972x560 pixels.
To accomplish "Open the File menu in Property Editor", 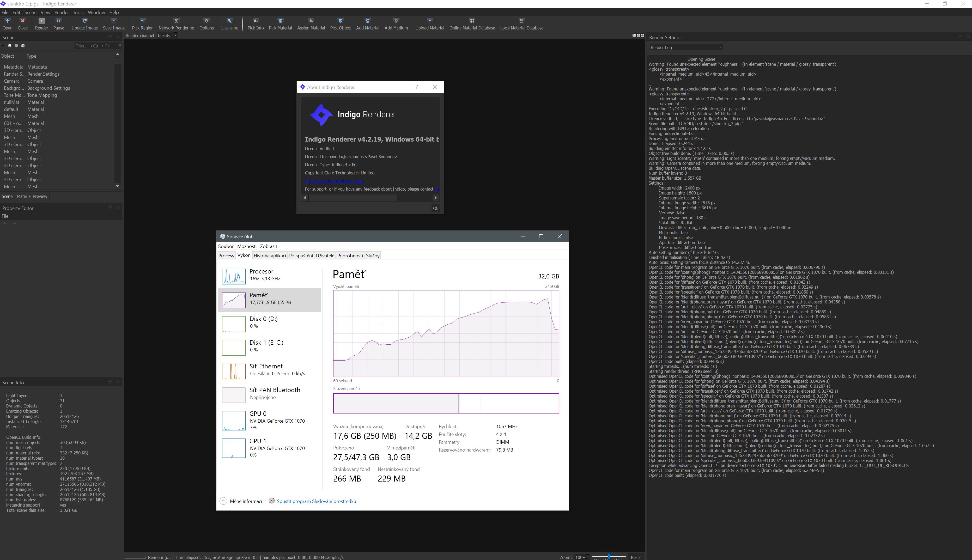I will (x=5, y=216).
